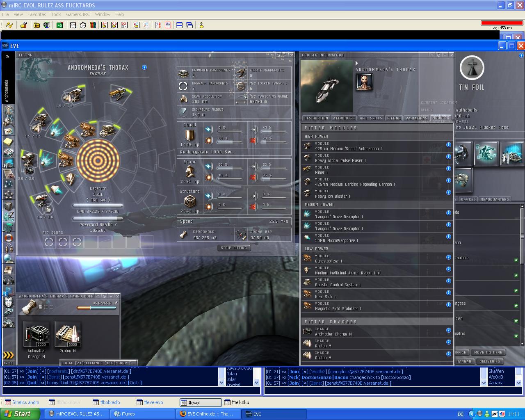Image resolution: width=525 pixels, height=420 pixels.
Task: Click the Thorax ship preview image
Action: [327, 86]
